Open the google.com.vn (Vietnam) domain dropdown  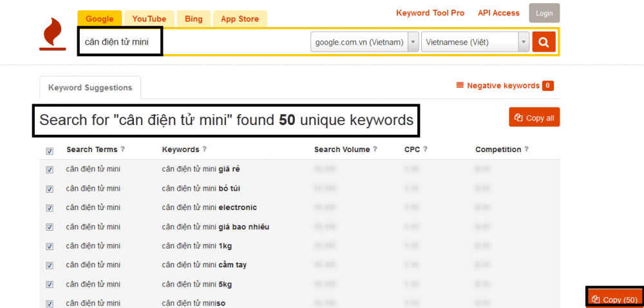(365, 42)
